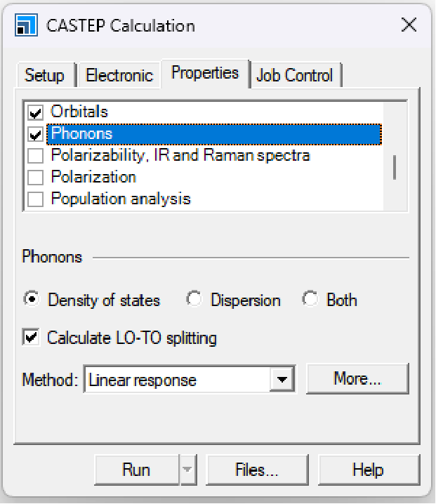Click the CASTEP Calculation title bar icon

pyautogui.click(x=26, y=26)
